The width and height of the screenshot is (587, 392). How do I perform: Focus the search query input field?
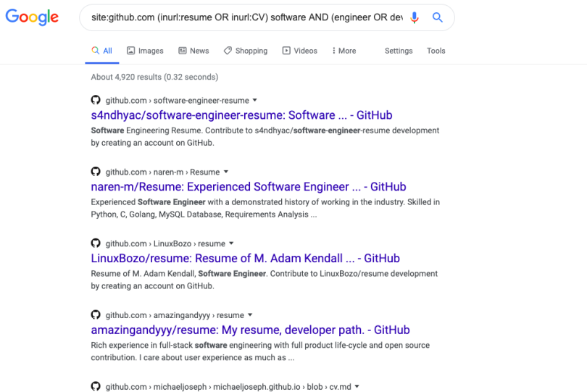coord(247,17)
